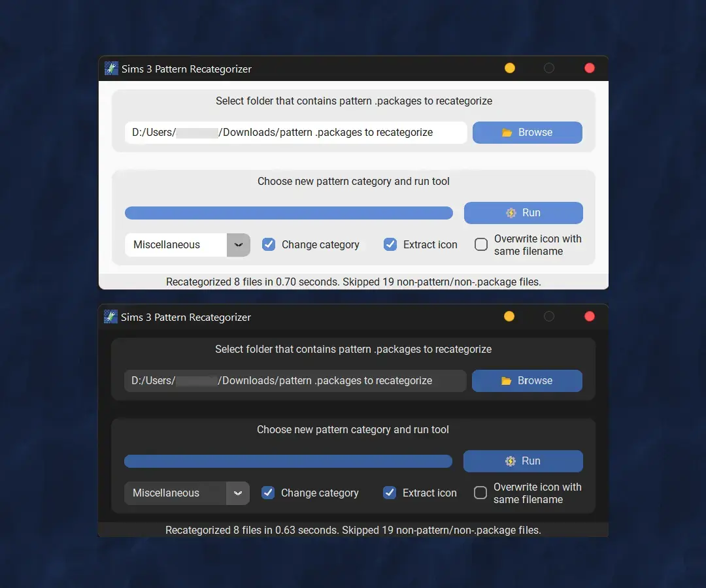Close the dark window with red button

590,316
